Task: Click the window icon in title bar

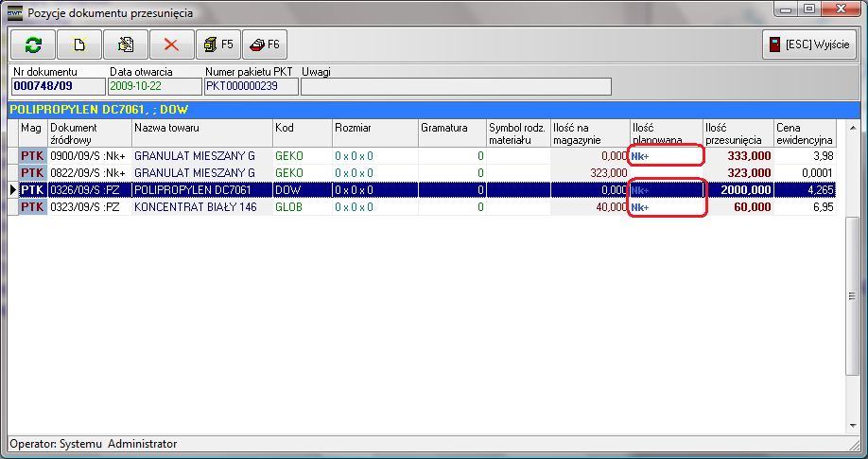Action: click(x=14, y=12)
